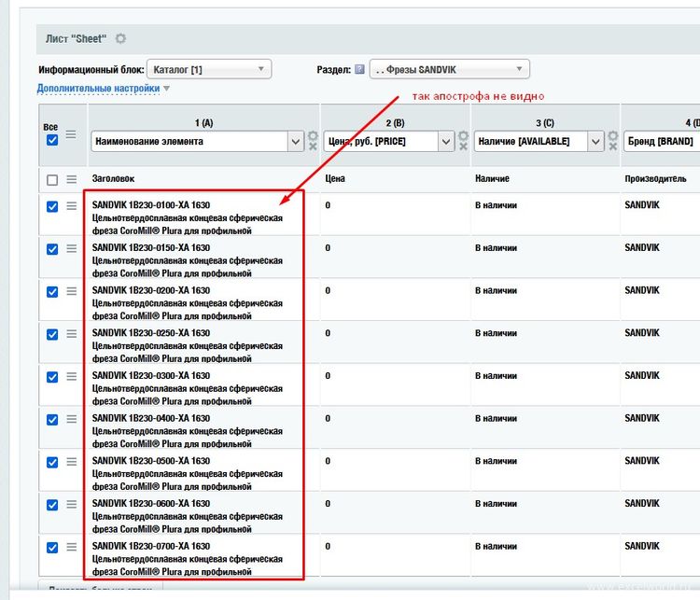Open the Заголовок row menu icon
This screenshot has height=600, width=700.
(72, 179)
